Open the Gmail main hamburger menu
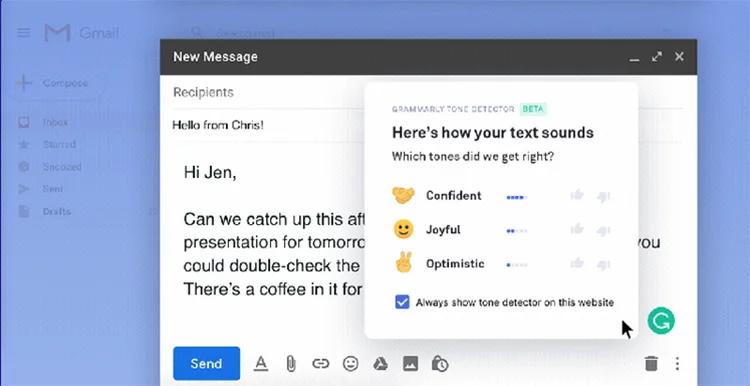The width and height of the screenshot is (750, 386). coord(23,33)
